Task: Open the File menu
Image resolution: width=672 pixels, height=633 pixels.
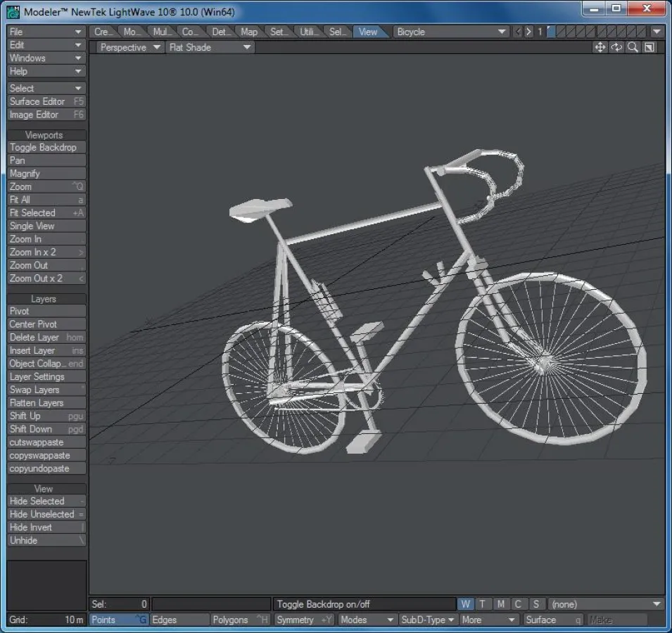Action: (x=46, y=32)
